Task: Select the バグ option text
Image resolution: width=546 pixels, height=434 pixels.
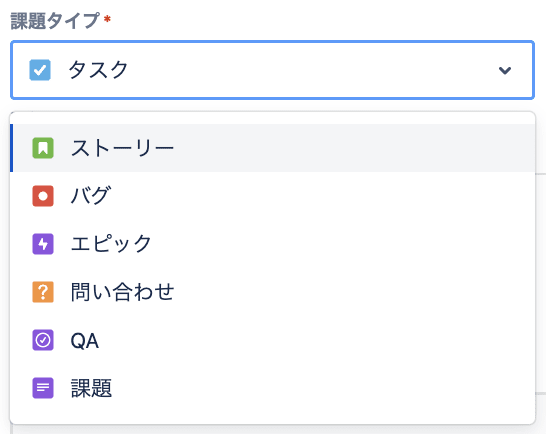Action: (91, 196)
